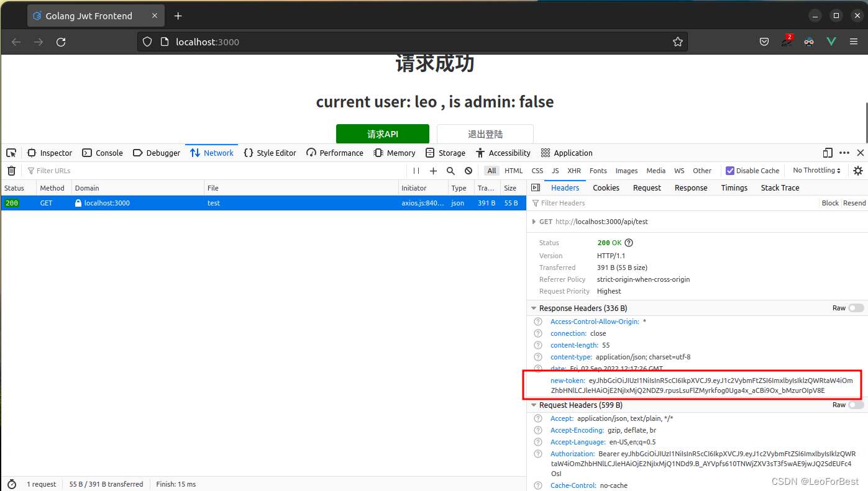868x491 pixels.
Task: Click the green 请求API button
Action: pyautogui.click(x=383, y=134)
